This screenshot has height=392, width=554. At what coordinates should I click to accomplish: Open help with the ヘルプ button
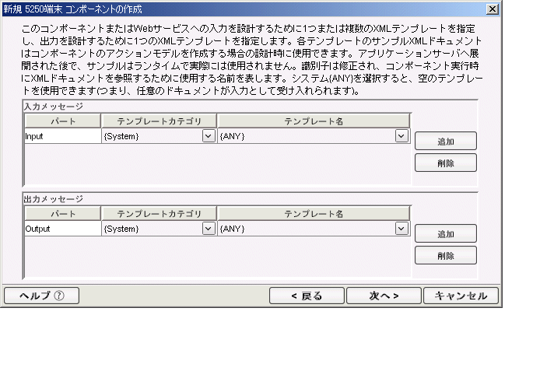(42, 296)
